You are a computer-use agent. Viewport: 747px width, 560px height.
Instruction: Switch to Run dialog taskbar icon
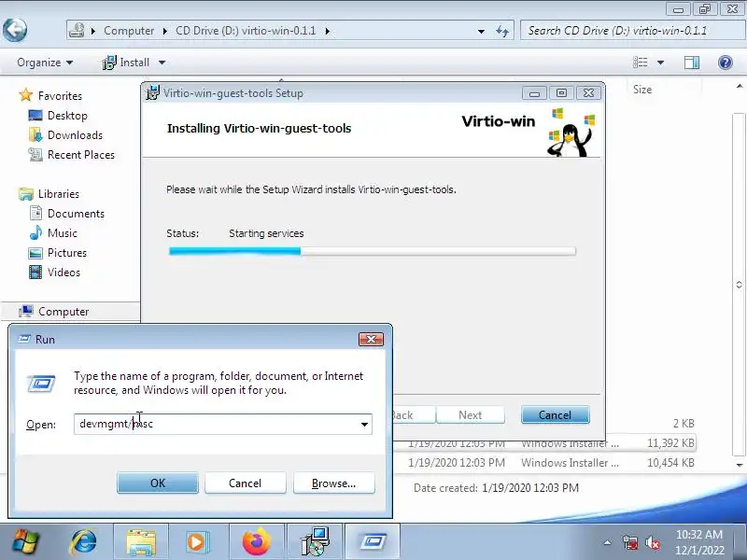[373, 542]
